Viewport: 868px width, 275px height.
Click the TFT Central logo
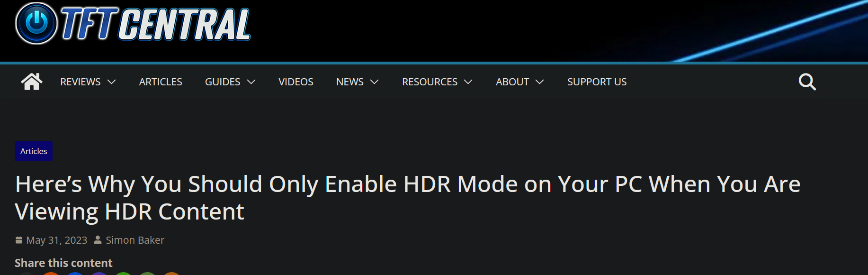pos(133,24)
